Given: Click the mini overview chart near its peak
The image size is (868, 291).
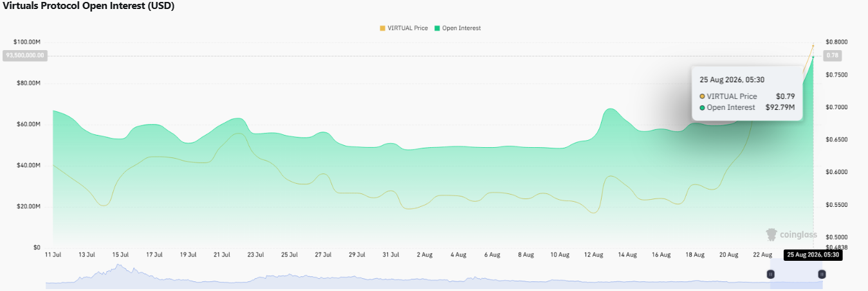Looking at the screenshot, I should point(118,266).
